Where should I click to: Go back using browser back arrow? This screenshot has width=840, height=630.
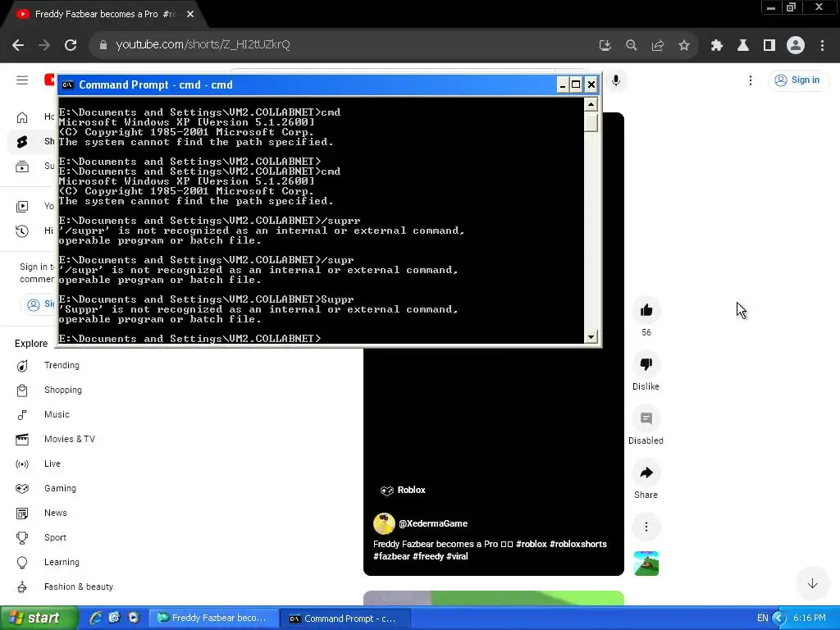18,45
